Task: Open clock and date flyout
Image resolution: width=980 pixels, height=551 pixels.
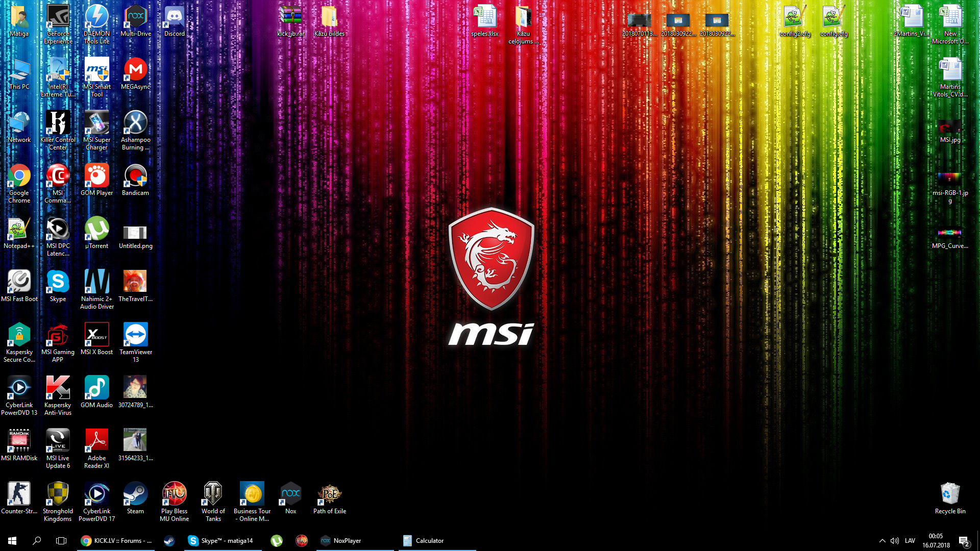Action: tap(936, 541)
